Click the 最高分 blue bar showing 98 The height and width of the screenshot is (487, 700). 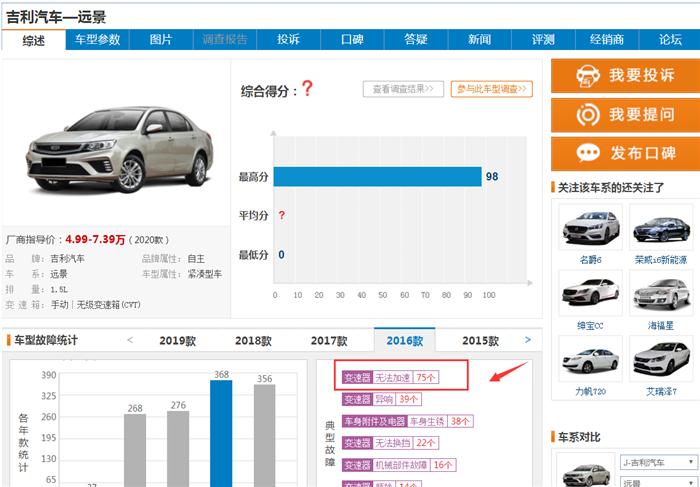[378, 176]
